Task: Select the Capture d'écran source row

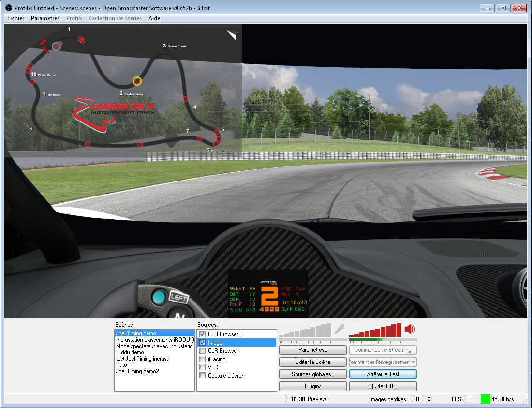Action: tap(237, 376)
